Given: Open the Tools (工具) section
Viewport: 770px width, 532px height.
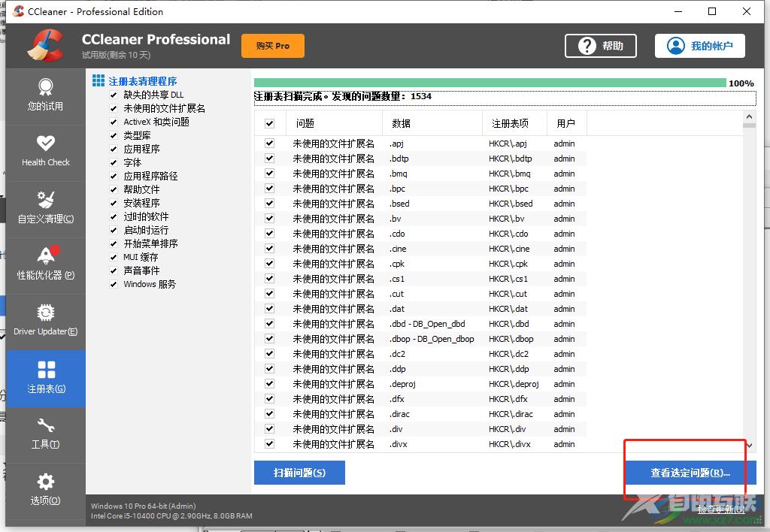Looking at the screenshot, I should coord(45,434).
